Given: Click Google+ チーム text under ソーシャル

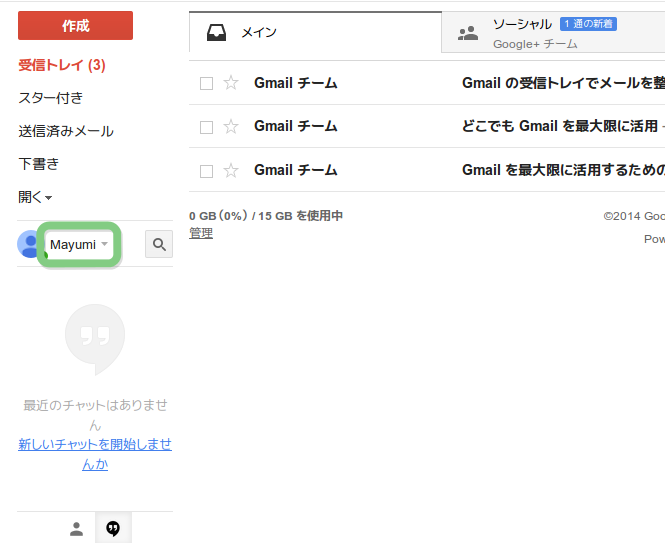Looking at the screenshot, I should point(535,44).
